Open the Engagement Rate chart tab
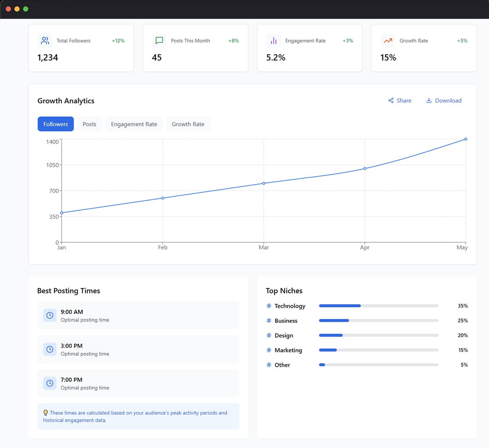The image size is (489, 448). tap(134, 124)
